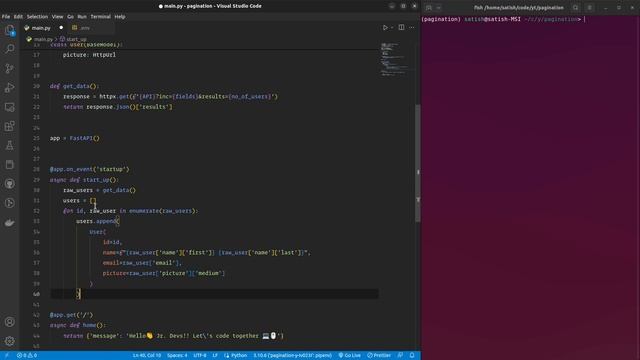This screenshot has height=360, width=640.
Task: Click the Go Live status bar button
Action: pyautogui.click(x=349, y=356)
